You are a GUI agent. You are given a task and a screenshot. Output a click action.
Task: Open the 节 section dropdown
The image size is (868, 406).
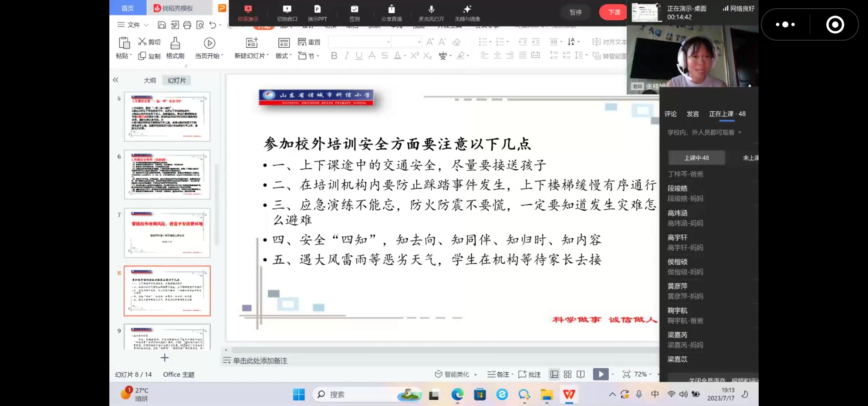pos(308,56)
